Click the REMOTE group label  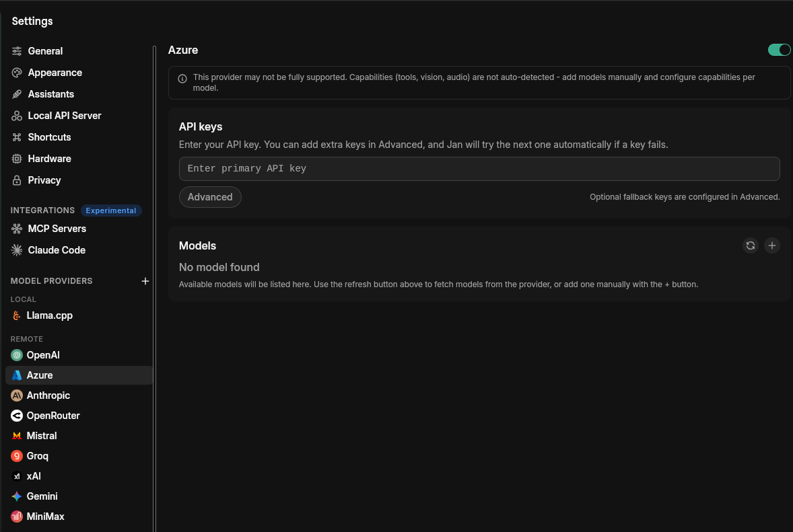pyautogui.click(x=27, y=339)
